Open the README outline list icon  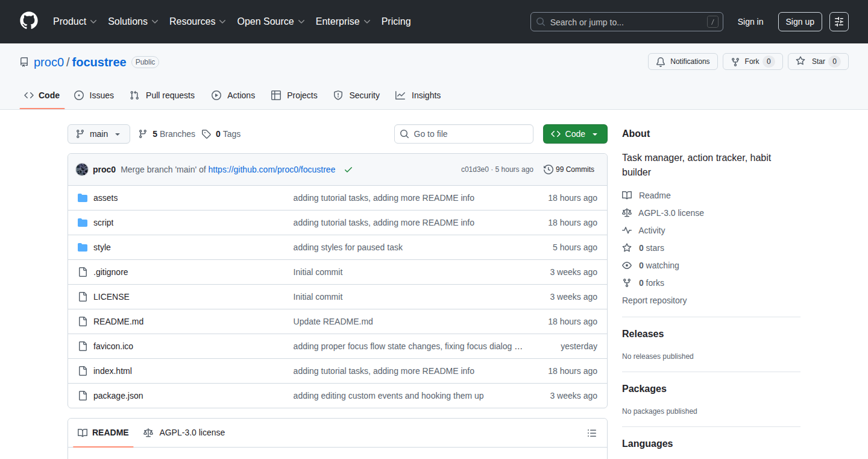pos(592,433)
